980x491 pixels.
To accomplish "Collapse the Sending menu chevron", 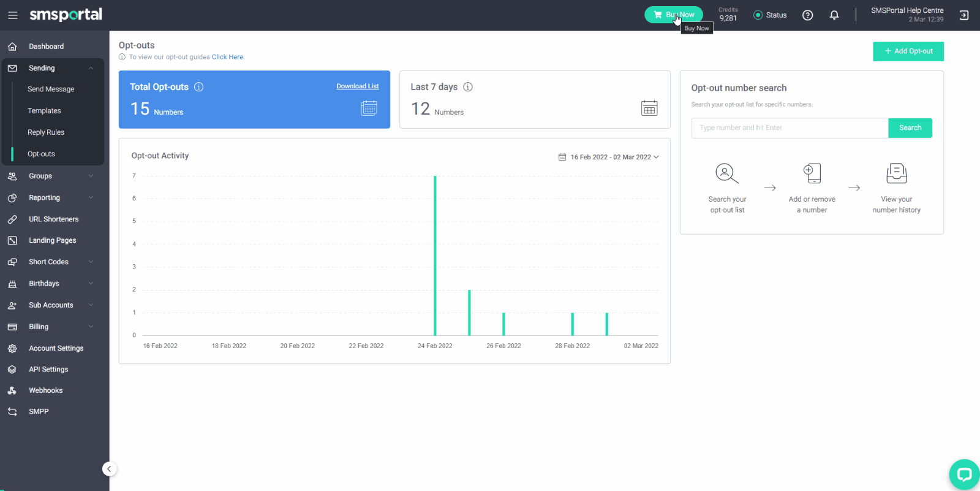I will [91, 68].
